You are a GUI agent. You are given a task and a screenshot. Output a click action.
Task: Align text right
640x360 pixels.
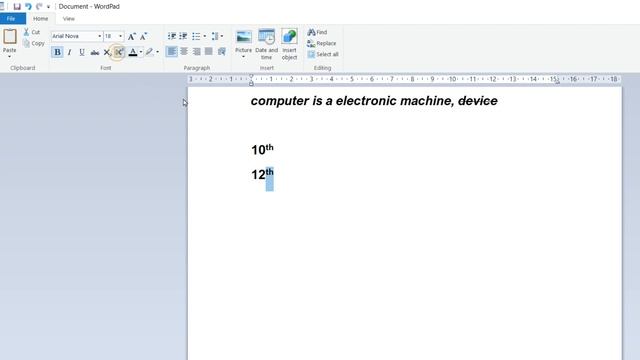tap(196, 51)
